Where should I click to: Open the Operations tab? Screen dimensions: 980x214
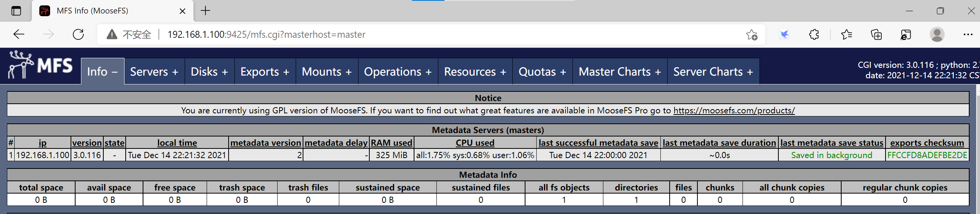[x=398, y=72]
